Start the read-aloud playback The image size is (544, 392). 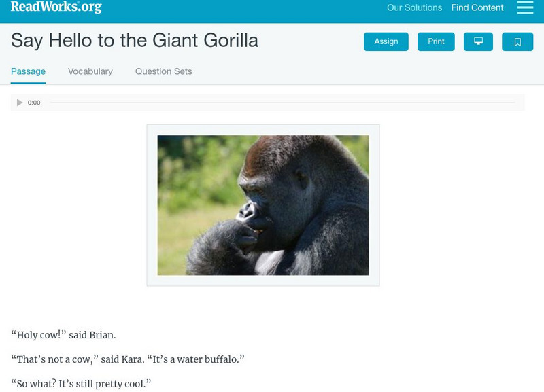(19, 103)
